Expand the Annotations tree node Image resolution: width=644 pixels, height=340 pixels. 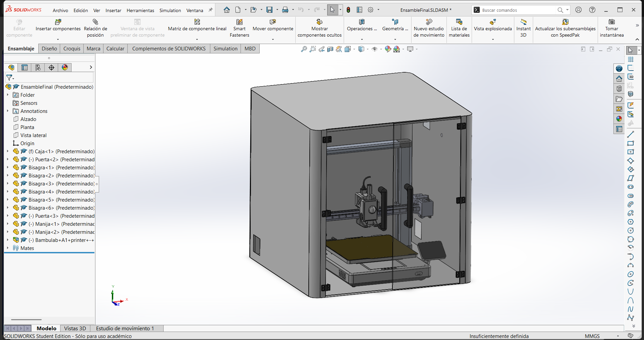tap(8, 111)
